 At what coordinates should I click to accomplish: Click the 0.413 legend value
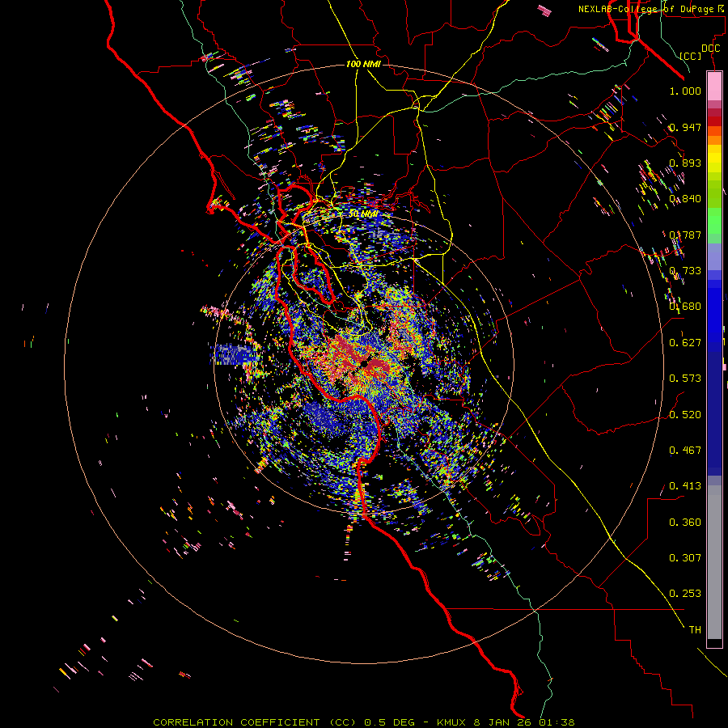(685, 486)
